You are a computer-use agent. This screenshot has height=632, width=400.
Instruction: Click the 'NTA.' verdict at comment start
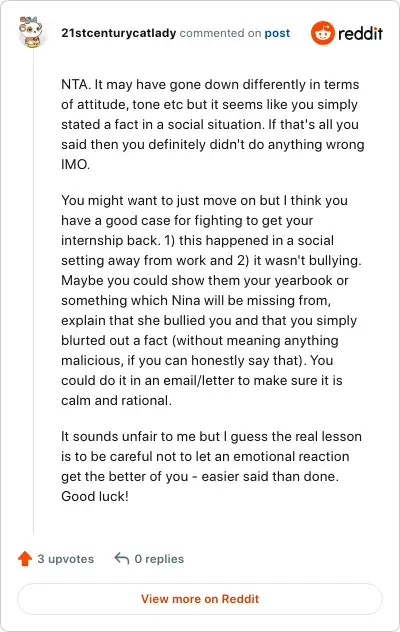pyautogui.click(x=76, y=85)
